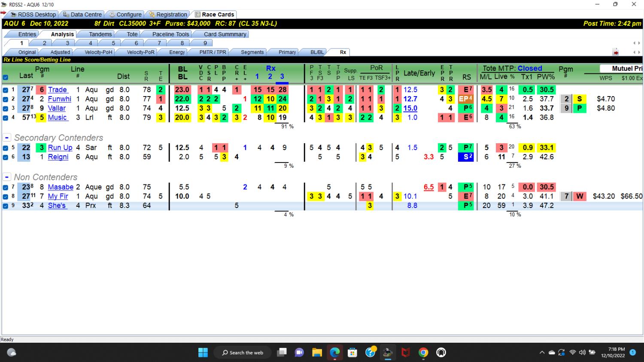This screenshot has width=644, height=362.
Task: Open the notification badge in the taskbar
Action: point(632,353)
